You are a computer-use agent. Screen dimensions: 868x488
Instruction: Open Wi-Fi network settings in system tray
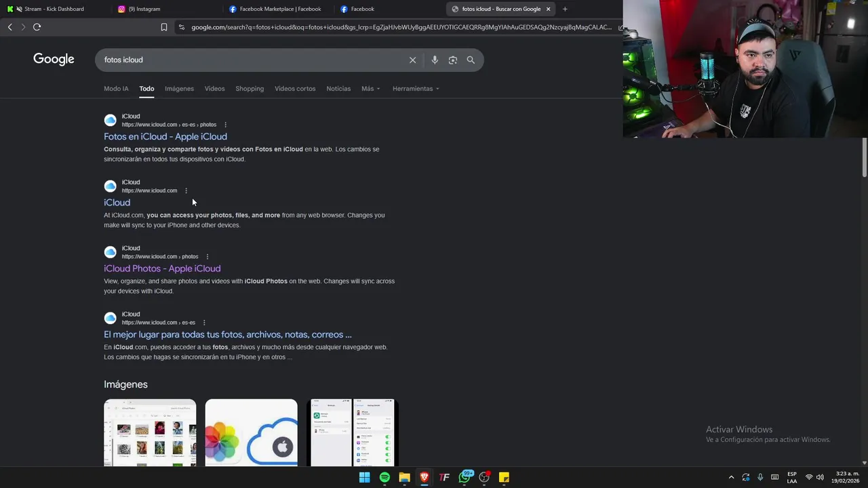[809, 477]
